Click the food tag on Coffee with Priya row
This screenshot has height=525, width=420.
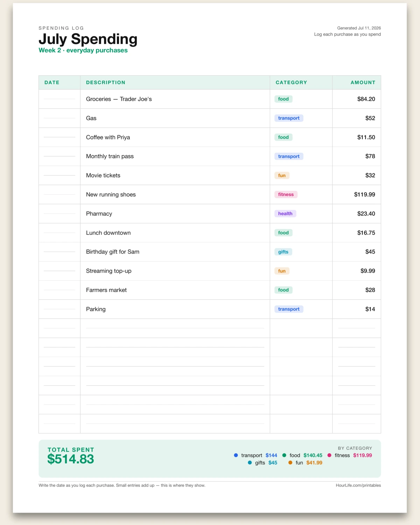click(x=283, y=137)
